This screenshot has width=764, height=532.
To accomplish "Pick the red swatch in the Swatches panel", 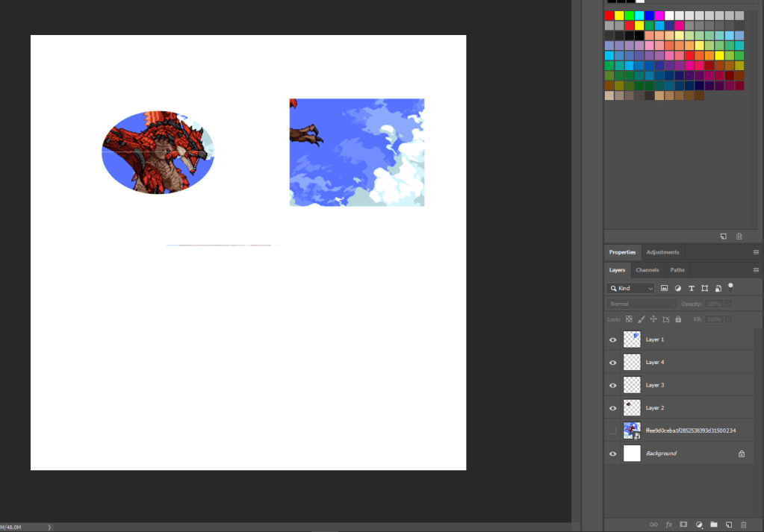I will 609,16.
